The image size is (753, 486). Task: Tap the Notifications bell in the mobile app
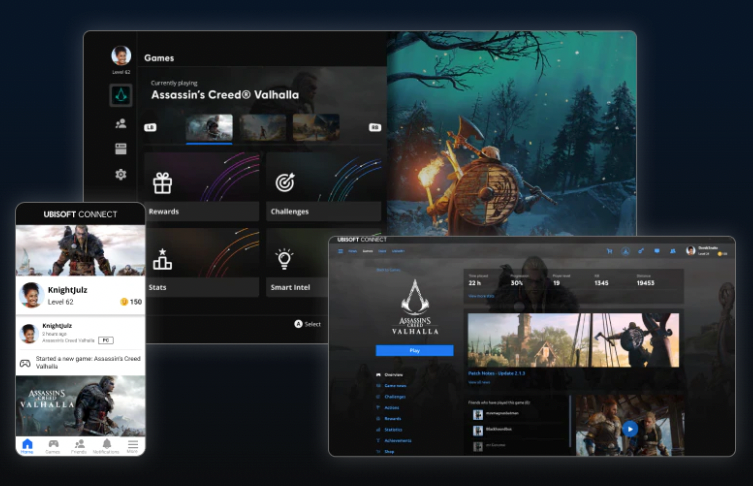tap(106, 446)
